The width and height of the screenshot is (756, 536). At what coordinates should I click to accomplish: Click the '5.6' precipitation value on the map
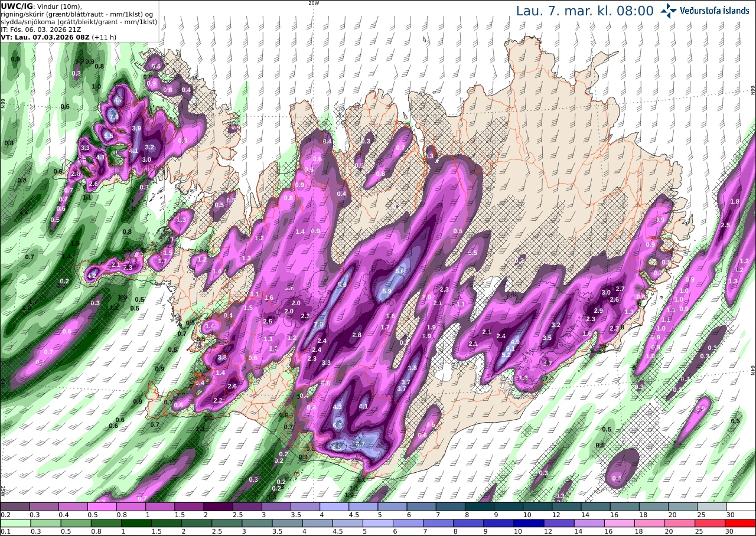pos(400,271)
